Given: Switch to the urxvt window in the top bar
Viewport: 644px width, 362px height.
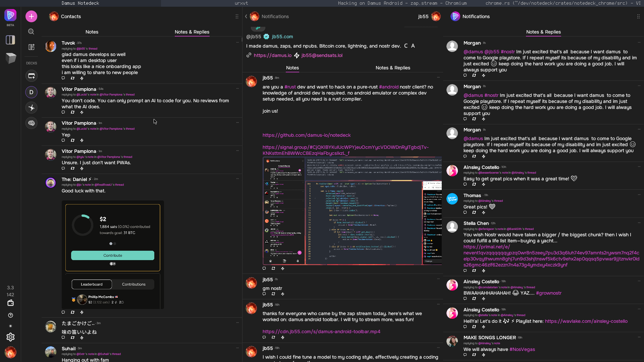Looking at the screenshot, I should [x=241, y=3].
